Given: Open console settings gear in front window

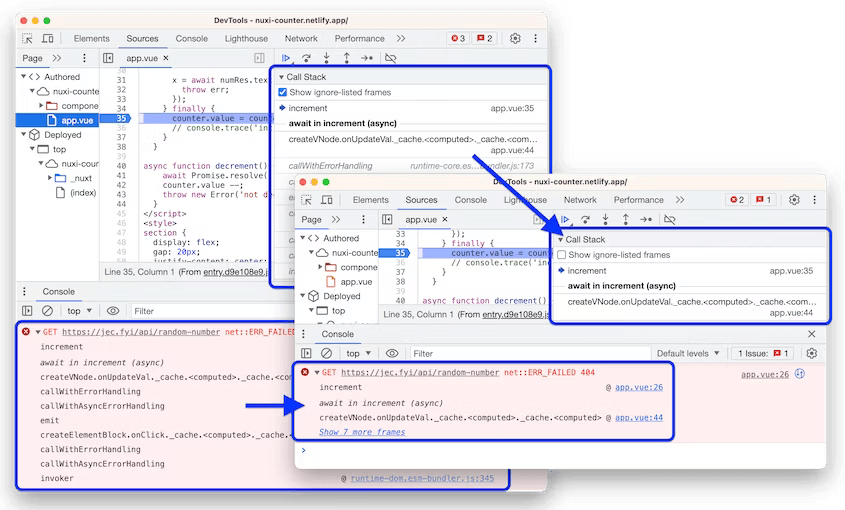Looking at the screenshot, I should 812,353.
